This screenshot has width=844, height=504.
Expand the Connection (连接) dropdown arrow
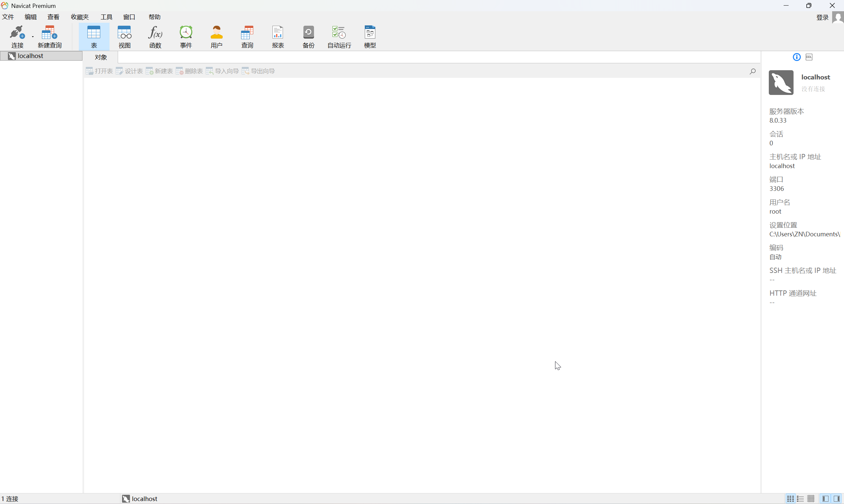33,36
